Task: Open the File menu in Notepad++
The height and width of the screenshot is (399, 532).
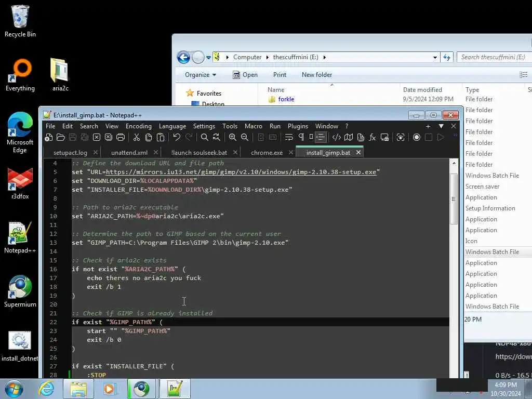Action: pyautogui.click(x=50, y=126)
